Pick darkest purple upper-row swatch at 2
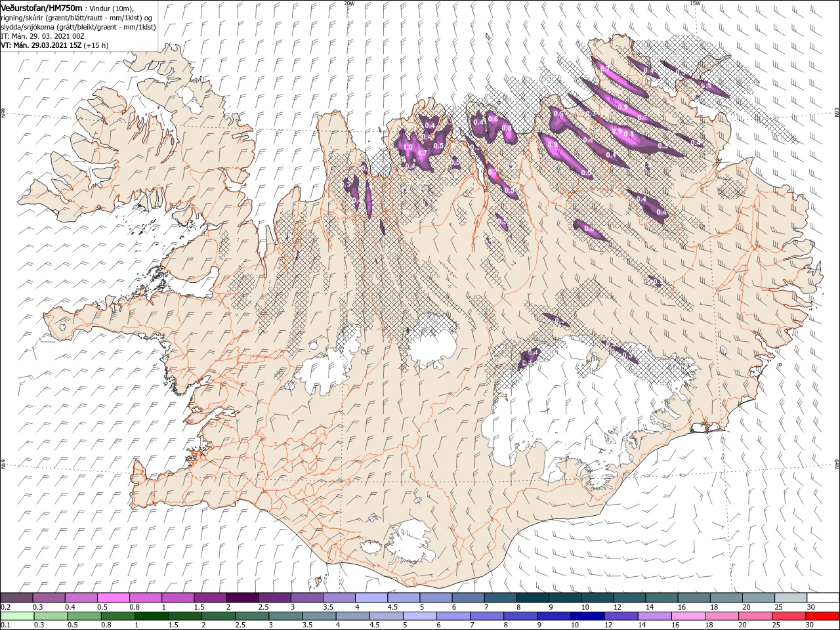Viewport: 840px width, 630px height. 242,598
